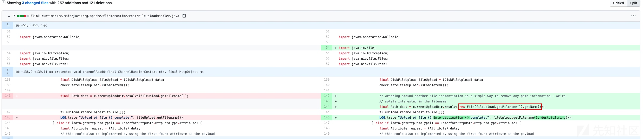Click the diffstat colored blocks indicator
644x139 pixels.
click(x=23, y=16)
